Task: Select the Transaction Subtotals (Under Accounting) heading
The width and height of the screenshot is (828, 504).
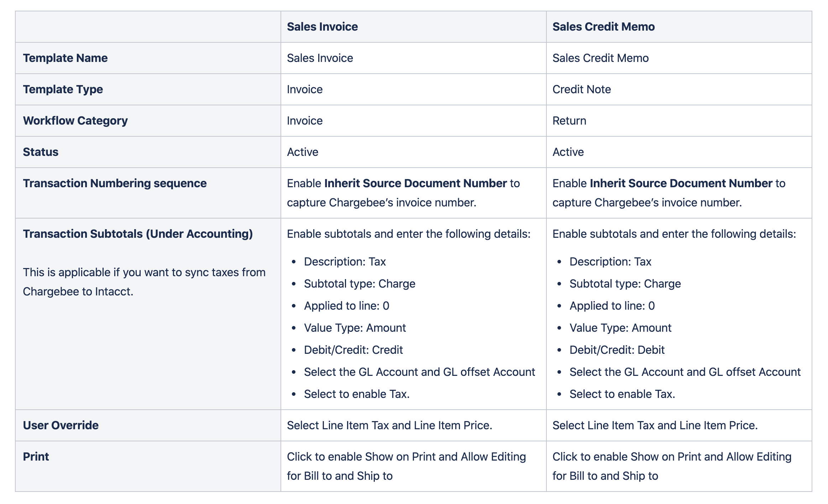Action: 138,234
